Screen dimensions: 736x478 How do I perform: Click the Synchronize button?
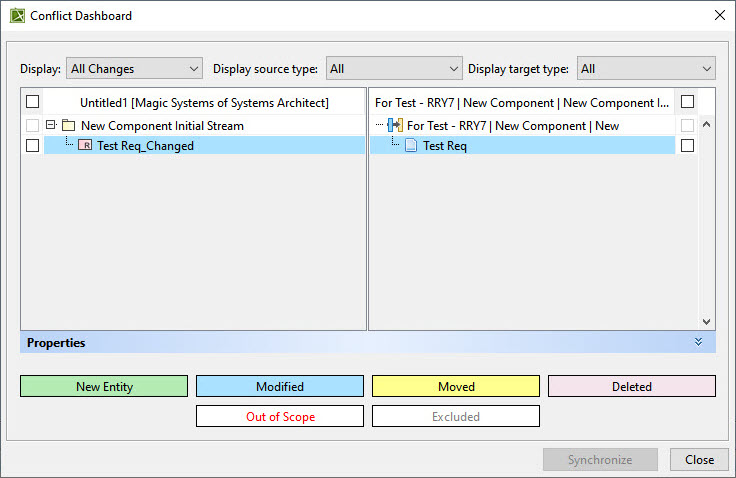(600, 459)
